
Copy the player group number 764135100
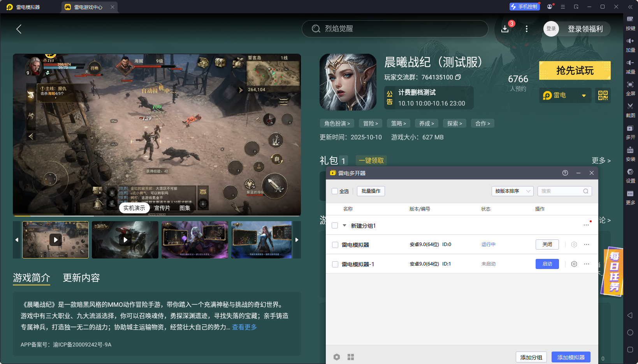458,77
